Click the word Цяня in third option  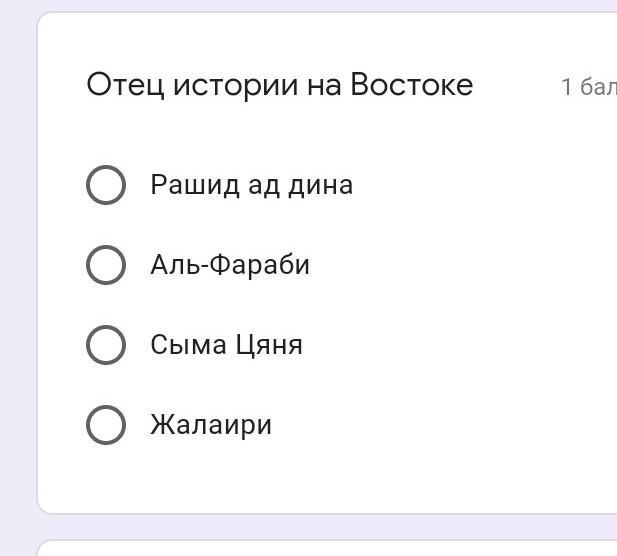(x=269, y=345)
